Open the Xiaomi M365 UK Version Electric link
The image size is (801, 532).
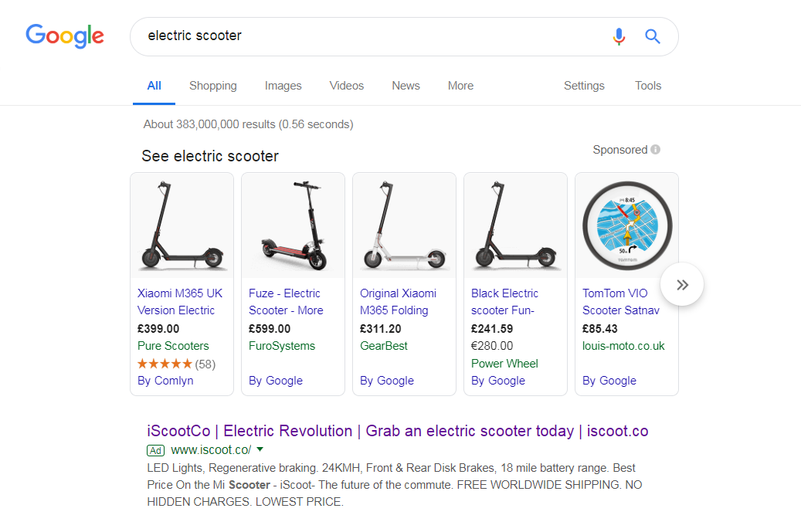tap(180, 302)
